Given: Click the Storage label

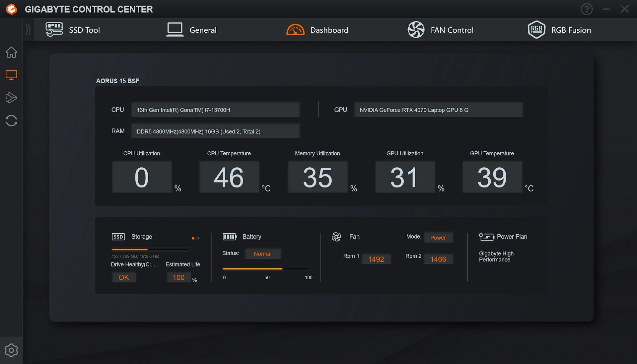Looking at the screenshot, I should tap(142, 237).
